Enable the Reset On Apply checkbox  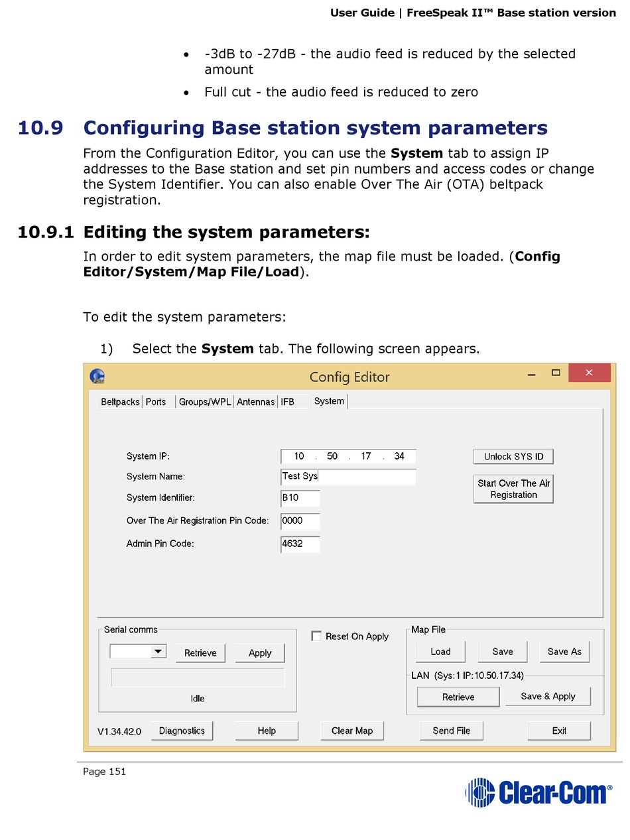click(x=316, y=636)
